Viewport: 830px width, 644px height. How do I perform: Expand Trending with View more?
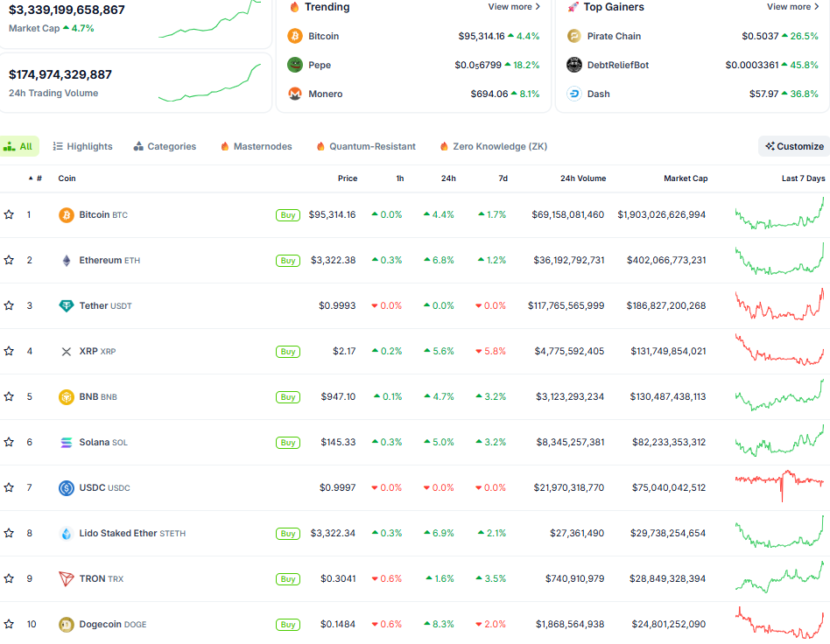coord(514,7)
